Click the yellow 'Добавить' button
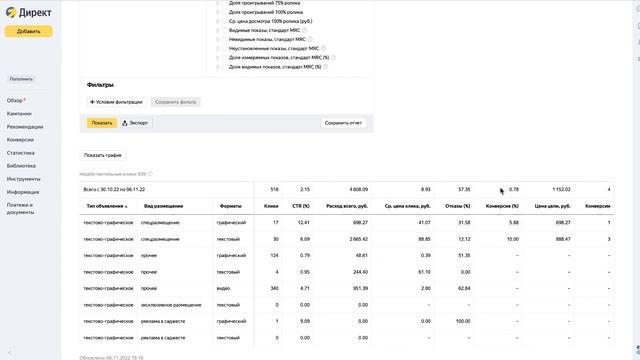This screenshot has height=360, width=640. (x=29, y=31)
